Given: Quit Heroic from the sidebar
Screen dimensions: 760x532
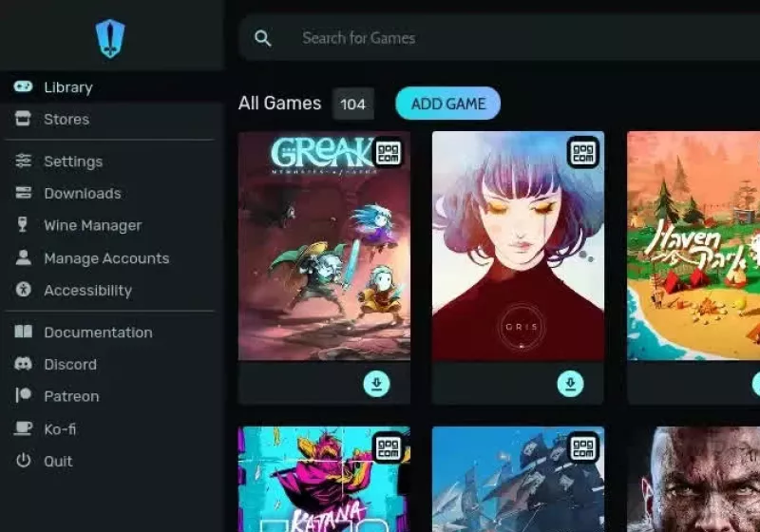Looking at the screenshot, I should [x=57, y=462].
